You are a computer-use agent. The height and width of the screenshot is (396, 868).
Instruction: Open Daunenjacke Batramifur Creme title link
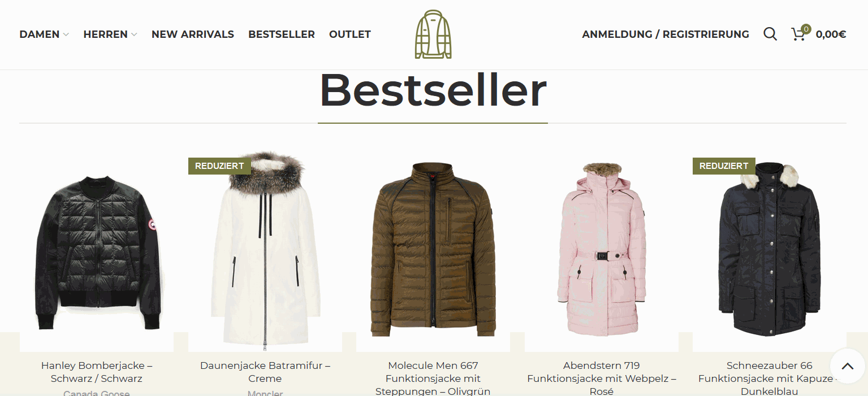click(x=265, y=372)
